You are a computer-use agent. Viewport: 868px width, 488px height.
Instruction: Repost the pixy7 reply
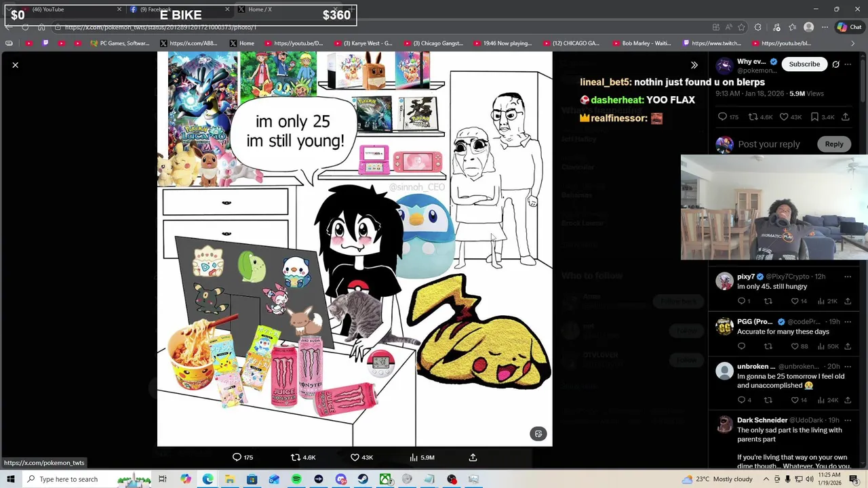click(768, 301)
